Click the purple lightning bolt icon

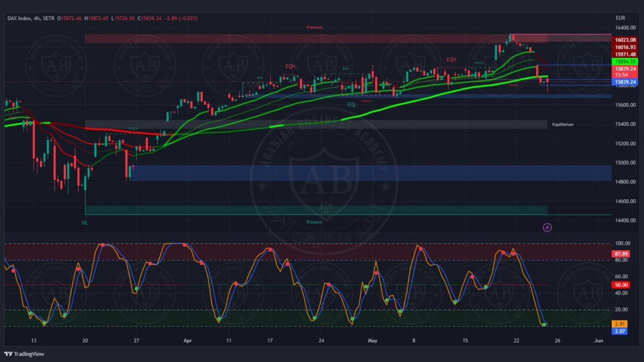(547, 227)
